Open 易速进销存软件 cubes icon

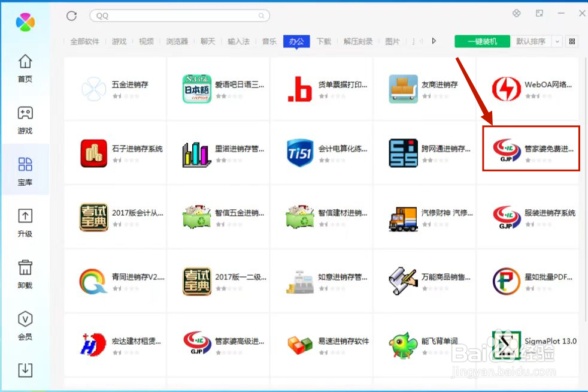(300, 345)
